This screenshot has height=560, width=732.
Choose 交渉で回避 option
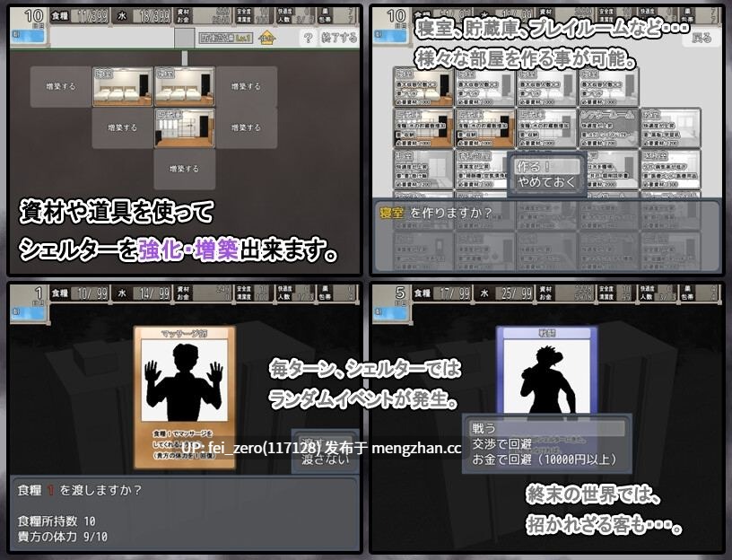pyautogui.click(x=501, y=443)
